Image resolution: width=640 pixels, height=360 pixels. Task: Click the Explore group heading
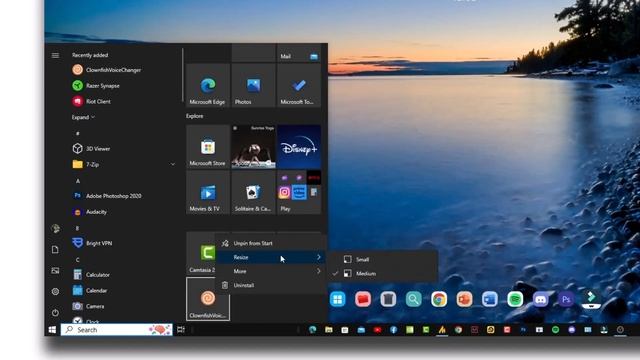(x=195, y=116)
